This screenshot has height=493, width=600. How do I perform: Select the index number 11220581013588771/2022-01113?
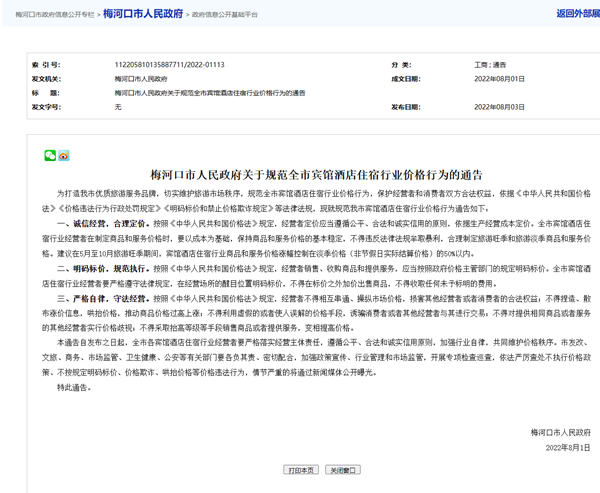click(169, 64)
